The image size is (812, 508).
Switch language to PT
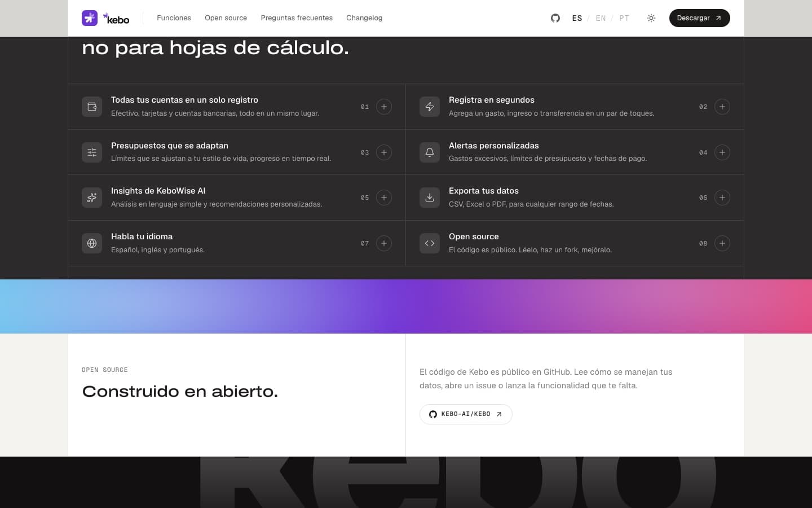(624, 18)
